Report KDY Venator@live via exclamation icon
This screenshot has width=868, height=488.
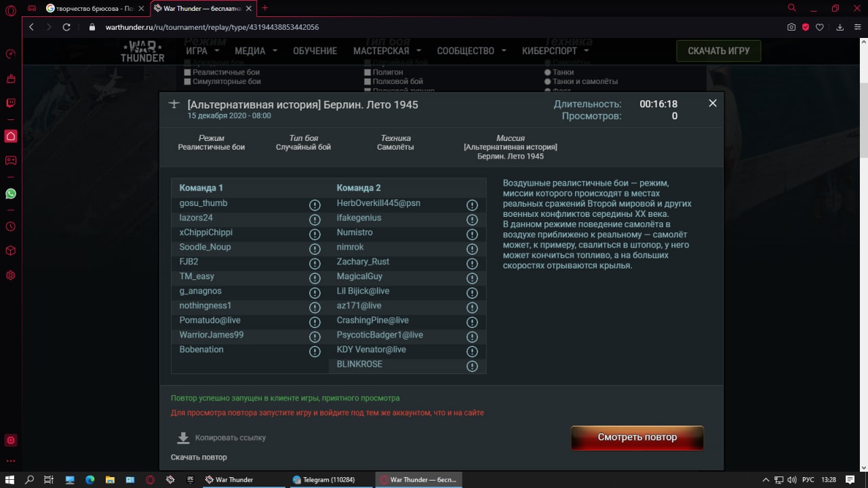[473, 351]
